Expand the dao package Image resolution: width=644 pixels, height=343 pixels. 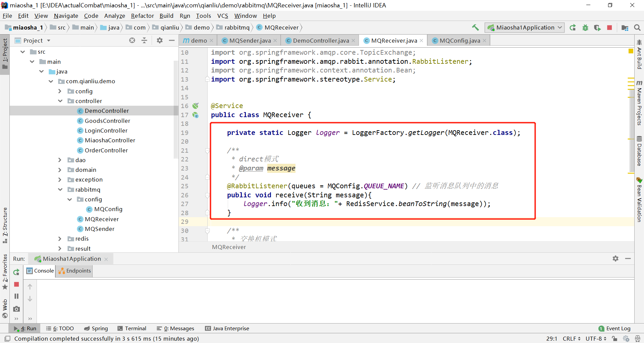coord(60,160)
